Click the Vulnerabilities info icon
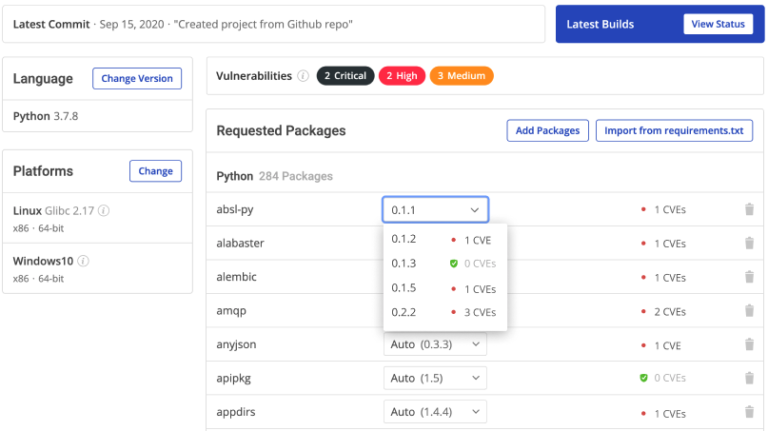 tap(303, 76)
